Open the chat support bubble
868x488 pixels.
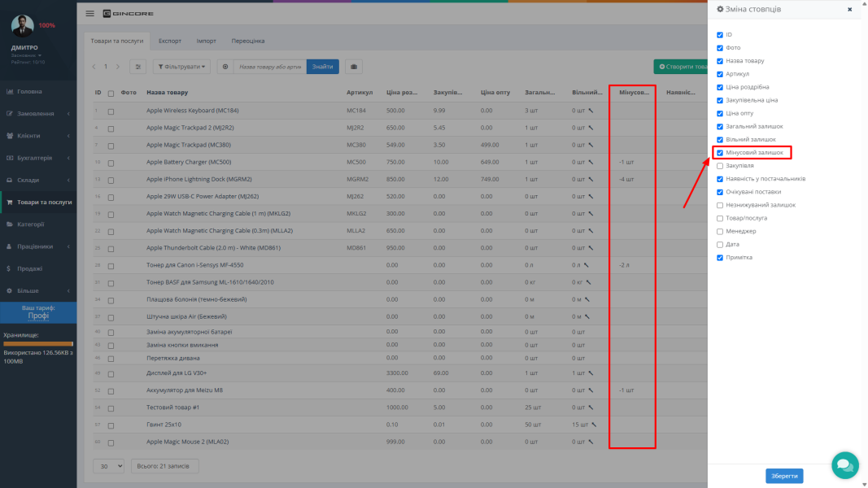(844, 464)
